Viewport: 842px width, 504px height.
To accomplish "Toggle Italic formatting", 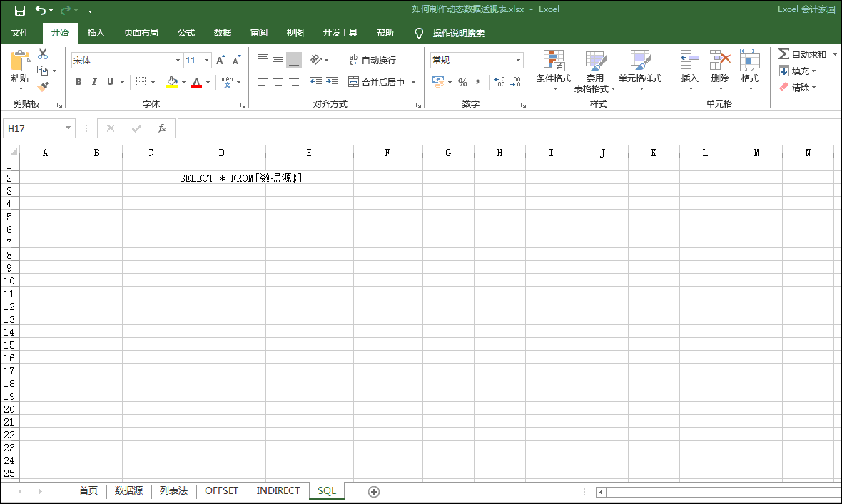I will pyautogui.click(x=94, y=83).
